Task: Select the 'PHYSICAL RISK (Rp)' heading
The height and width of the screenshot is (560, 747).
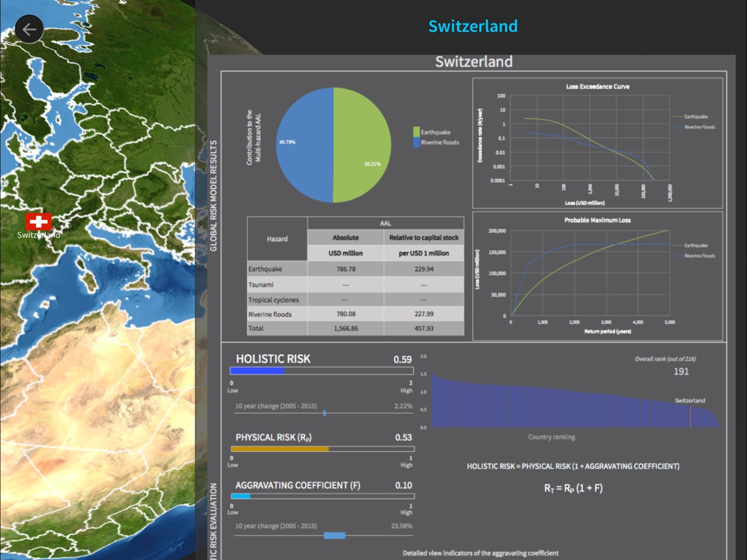Action: coord(273,438)
